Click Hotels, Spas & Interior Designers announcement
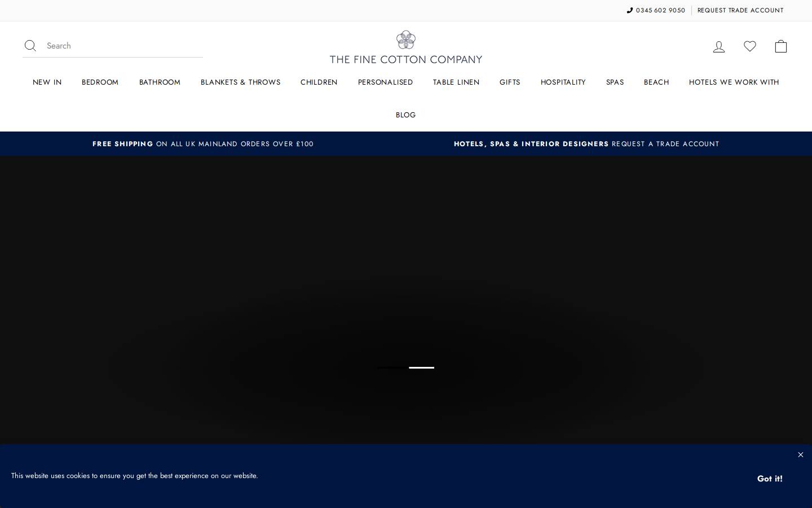 pyautogui.click(x=586, y=144)
